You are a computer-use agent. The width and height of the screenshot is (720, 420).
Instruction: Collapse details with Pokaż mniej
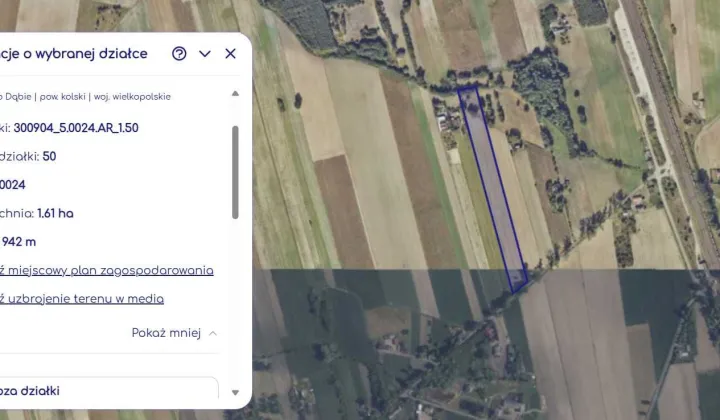[x=174, y=333]
